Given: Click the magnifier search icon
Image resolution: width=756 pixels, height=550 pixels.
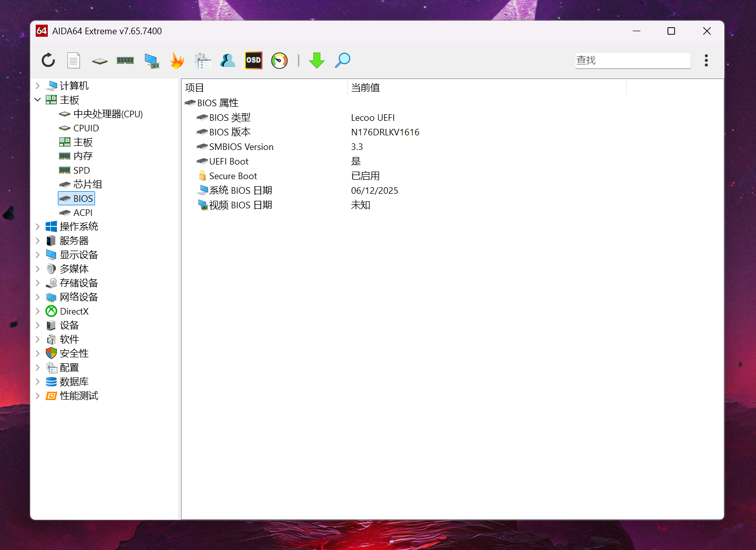Looking at the screenshot, I should tap(343, 60).
